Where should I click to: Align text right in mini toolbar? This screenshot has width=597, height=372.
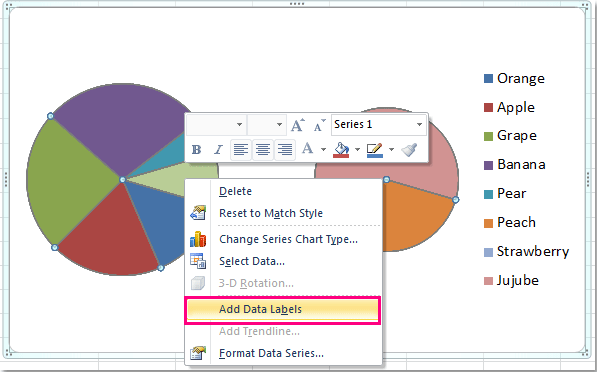[285, 150]
